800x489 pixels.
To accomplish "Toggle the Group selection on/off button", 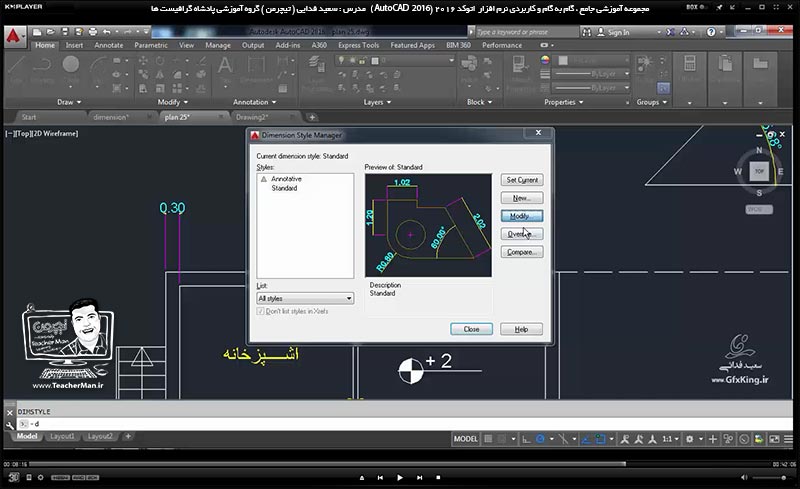I will point(663,88).
